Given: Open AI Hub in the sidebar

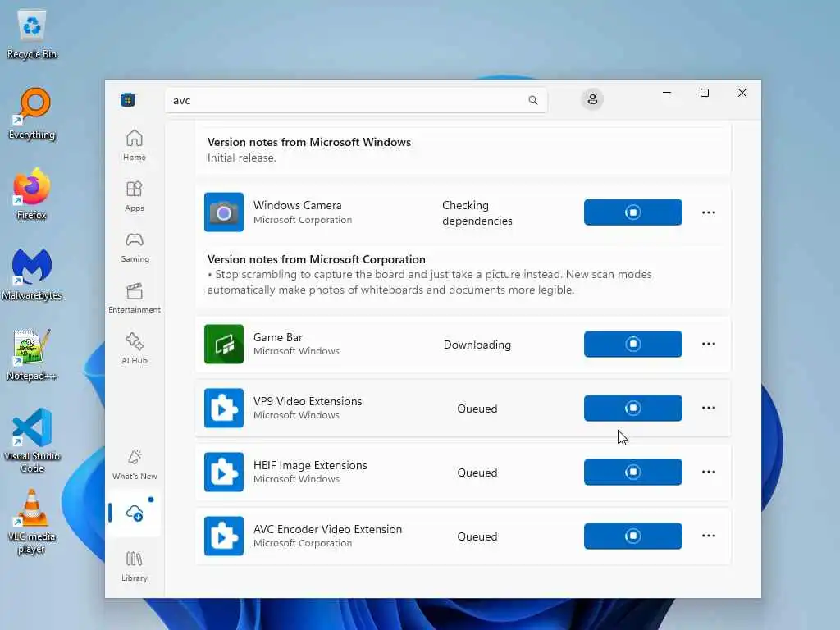Looking at the screenshot, I should point(135,349).
